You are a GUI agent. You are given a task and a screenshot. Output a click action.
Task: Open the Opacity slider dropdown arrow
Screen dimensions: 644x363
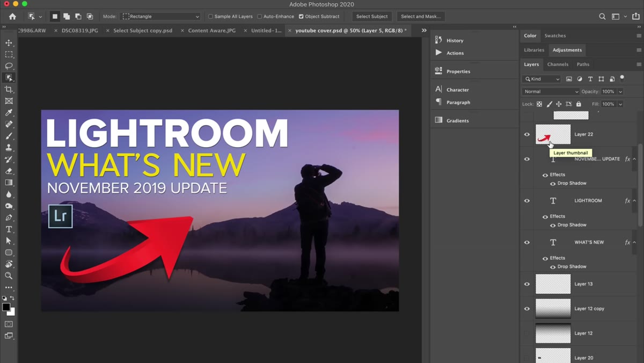(620, 92)
